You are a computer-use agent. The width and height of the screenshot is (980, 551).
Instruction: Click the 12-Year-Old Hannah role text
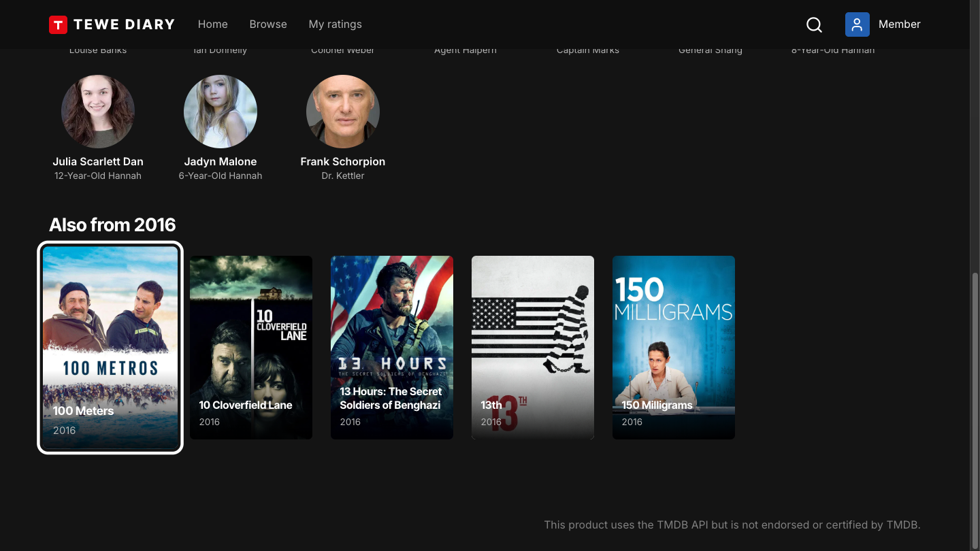click(x=98, y=176)
